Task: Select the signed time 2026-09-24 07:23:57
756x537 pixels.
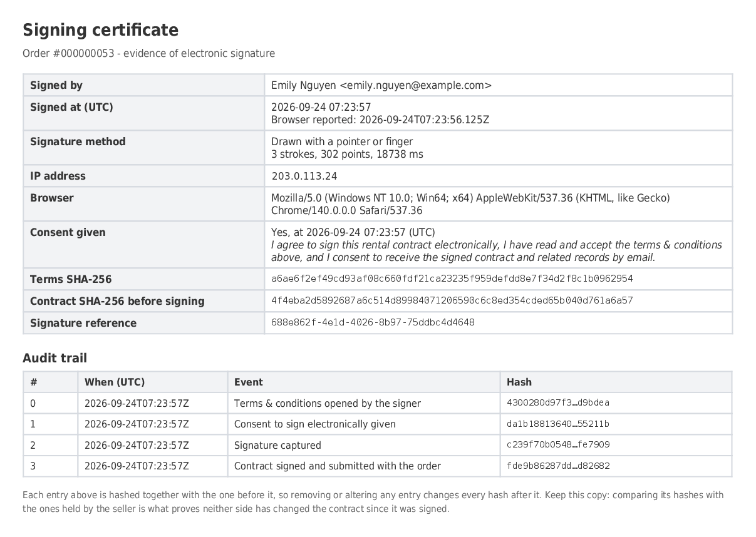Action: [321, 107]
